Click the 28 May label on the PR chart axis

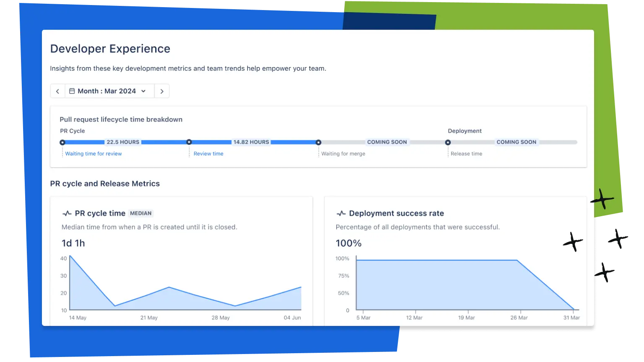pos(221,318)
